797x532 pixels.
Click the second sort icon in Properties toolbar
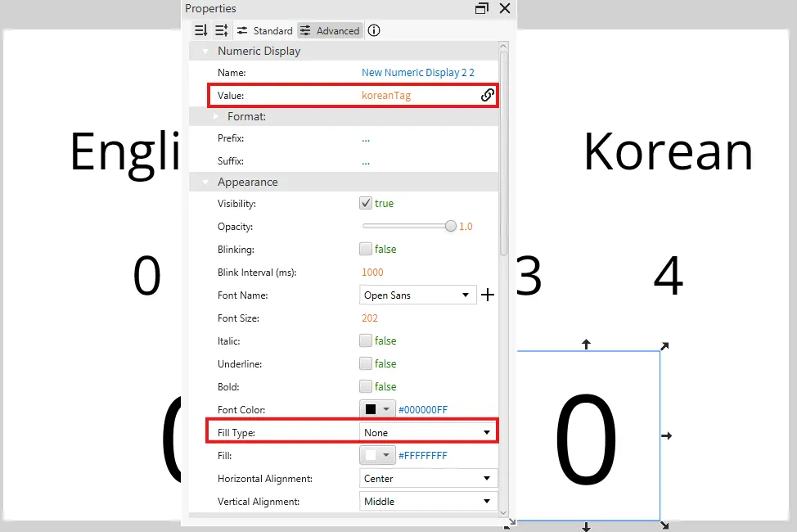click(221, 30)
